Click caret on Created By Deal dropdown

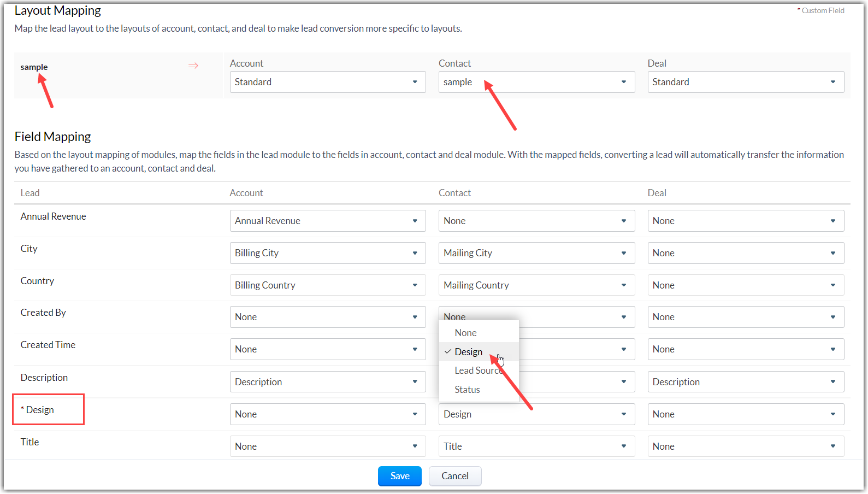coord(832,317)
